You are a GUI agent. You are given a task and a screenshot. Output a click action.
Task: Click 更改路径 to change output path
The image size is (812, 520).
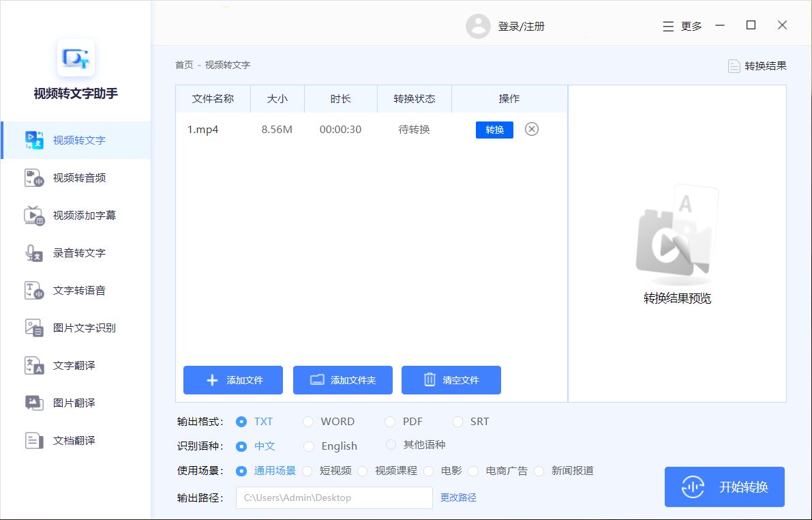[x=457, y=497]
